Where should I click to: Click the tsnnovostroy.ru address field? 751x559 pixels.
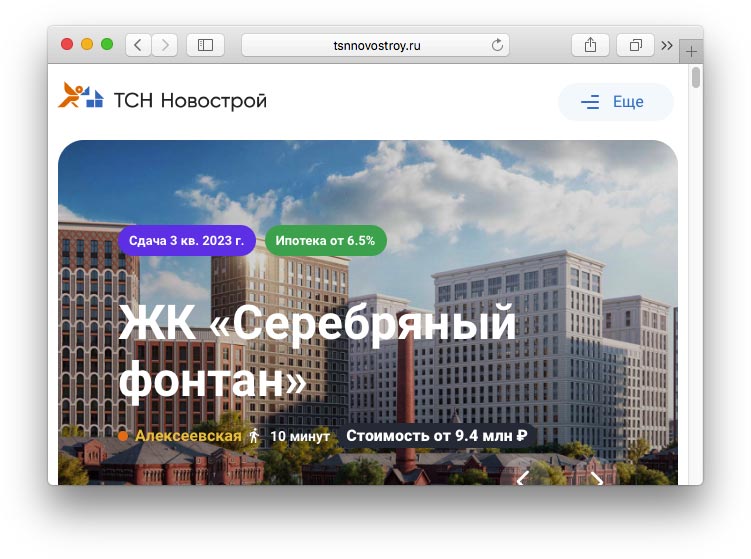(376, 45)
